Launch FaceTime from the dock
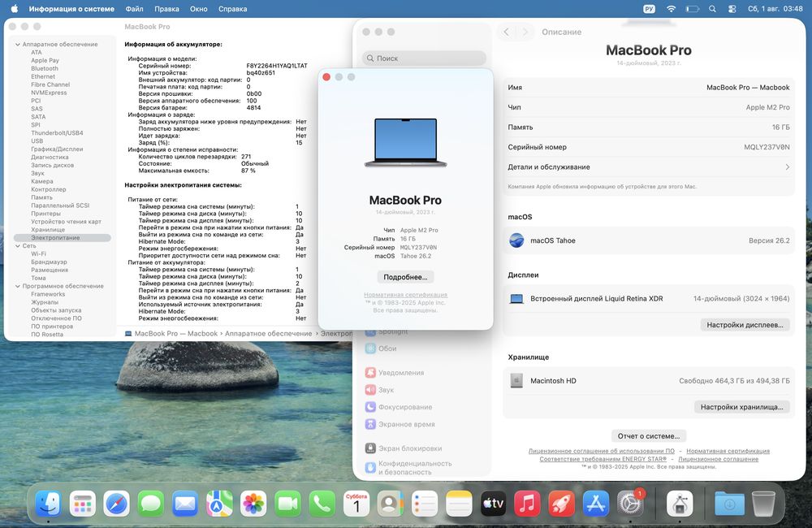 287,503
